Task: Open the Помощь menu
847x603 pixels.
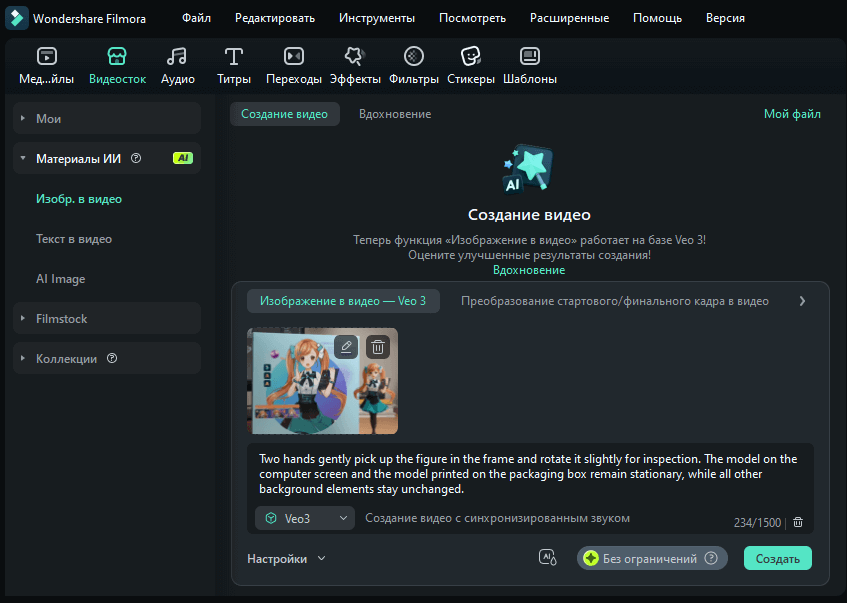Action: (657, 18)
